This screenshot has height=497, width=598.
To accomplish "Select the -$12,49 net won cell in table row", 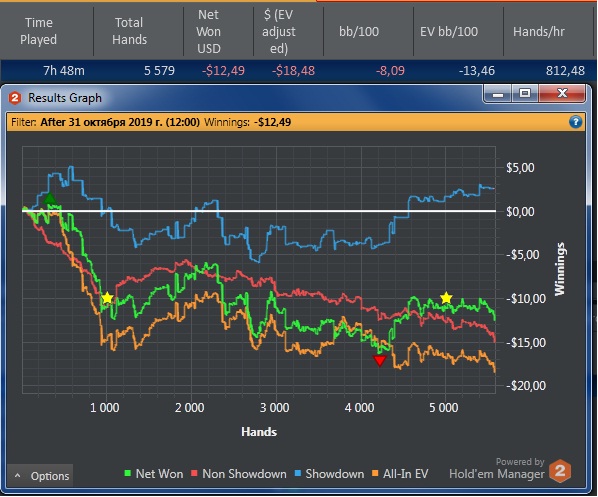I will (x=223, y=71).
